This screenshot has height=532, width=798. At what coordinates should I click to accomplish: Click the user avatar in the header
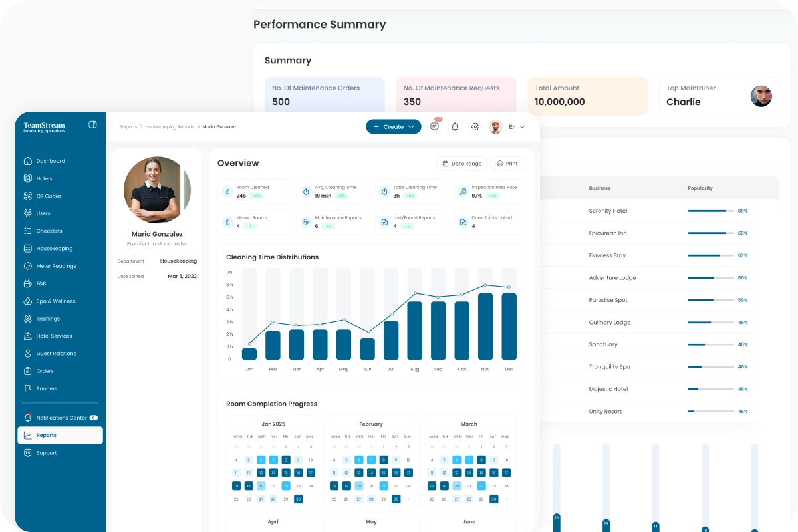[495, 126]
